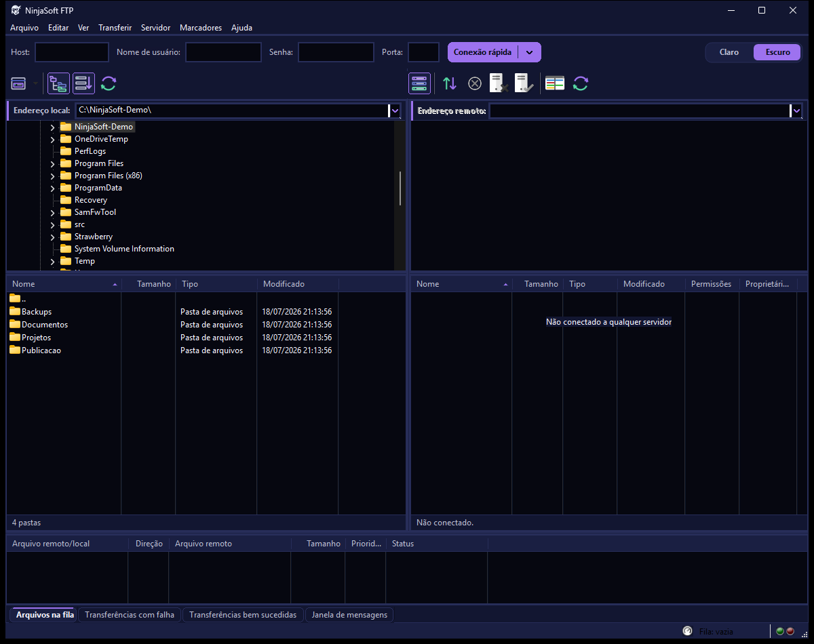Open the Transferir menu
Image resolution: width=814 pixels, height=644 pixels.
tap(115, 28)
